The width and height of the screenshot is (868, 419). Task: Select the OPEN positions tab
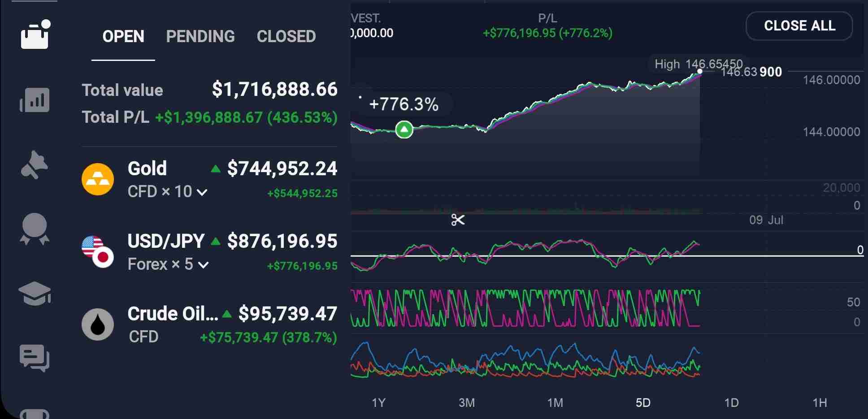(123, 37)
